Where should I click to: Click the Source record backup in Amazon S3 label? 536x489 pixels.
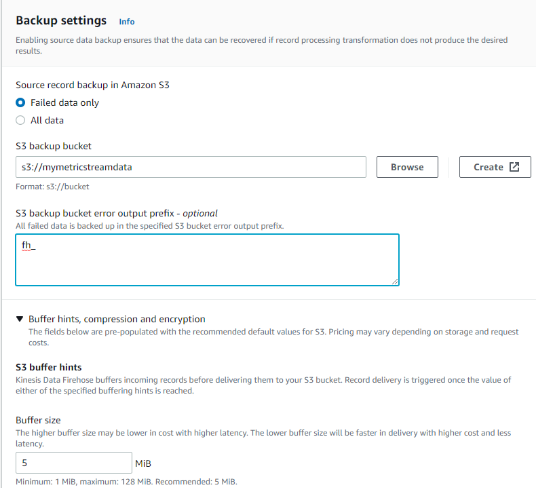[x=92, y=85]
